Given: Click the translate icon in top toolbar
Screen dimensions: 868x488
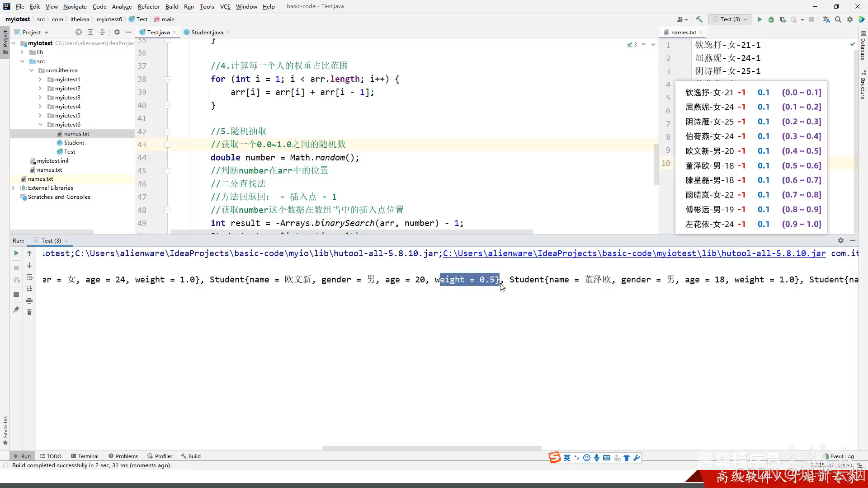Looking at the screenshot, I should pyautogui.click(x=826, y=19).
